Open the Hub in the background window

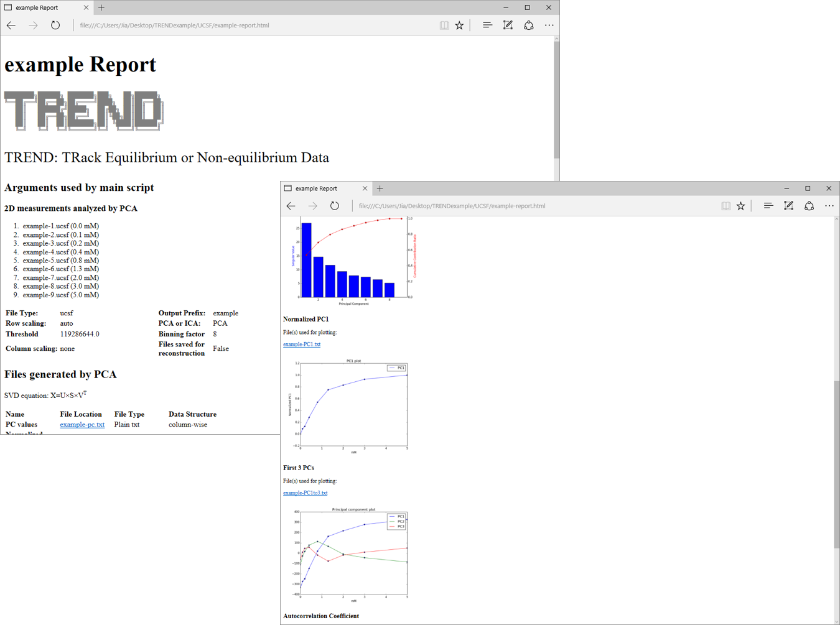point(487,25)
